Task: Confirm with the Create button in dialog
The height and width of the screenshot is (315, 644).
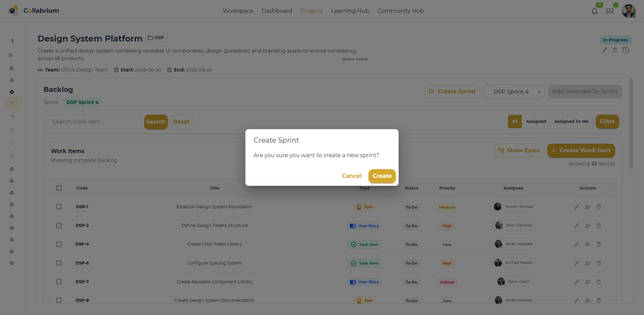Action: point(382,176)
